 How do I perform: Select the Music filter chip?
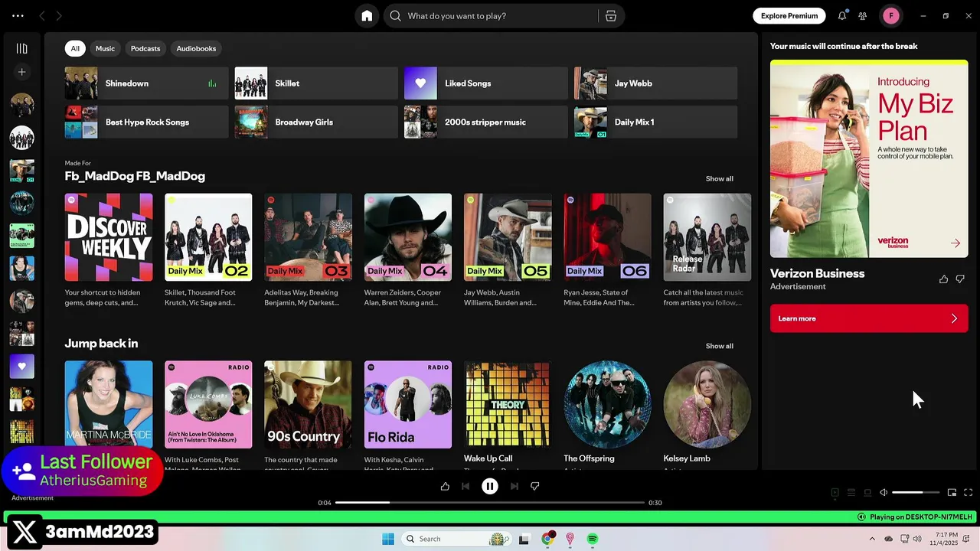tap(105, 48)
